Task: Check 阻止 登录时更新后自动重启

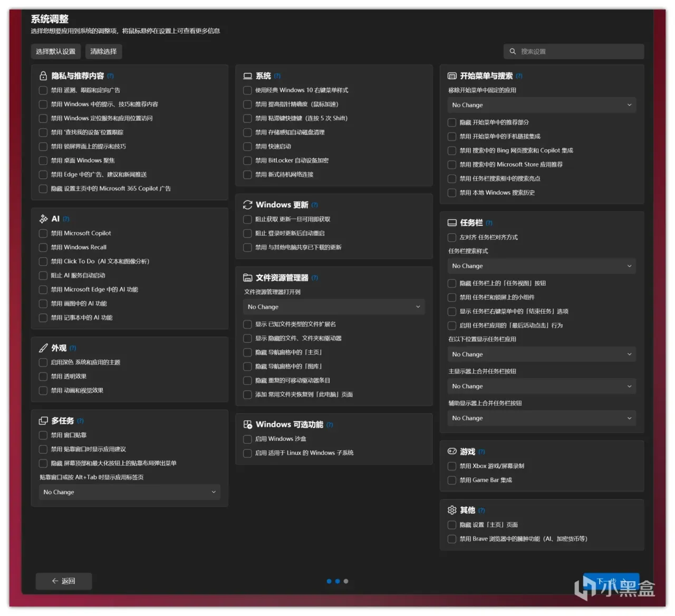Action: click(247, 233)
